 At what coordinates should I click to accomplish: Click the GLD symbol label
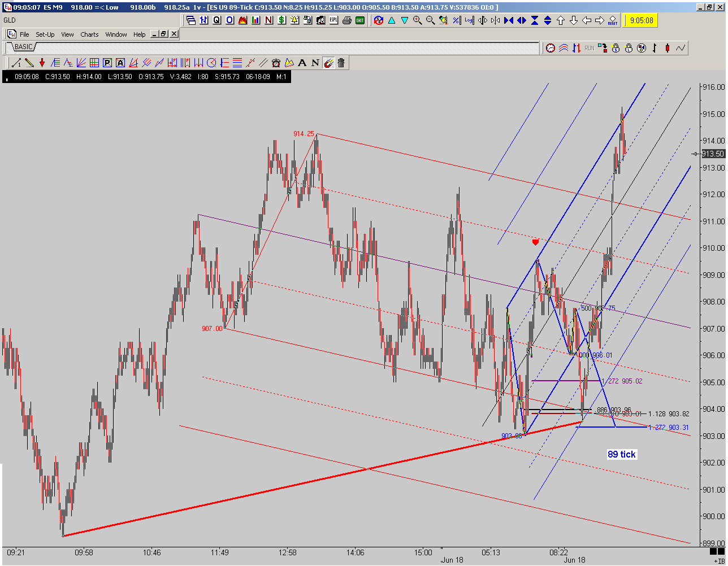(x=10, y=20)
